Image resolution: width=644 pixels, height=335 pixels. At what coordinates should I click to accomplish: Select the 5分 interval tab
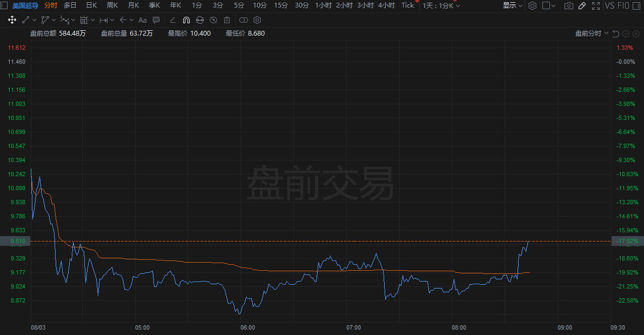pos(239,5)
